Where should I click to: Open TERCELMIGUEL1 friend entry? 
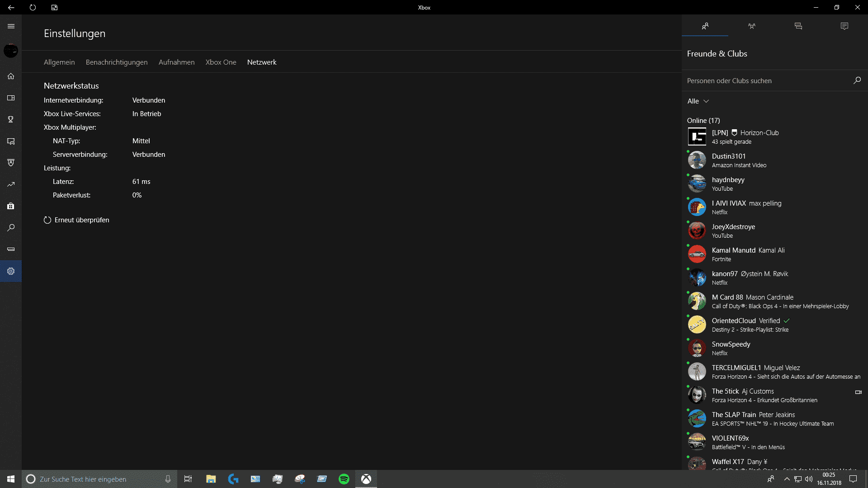tap(775, 372)
